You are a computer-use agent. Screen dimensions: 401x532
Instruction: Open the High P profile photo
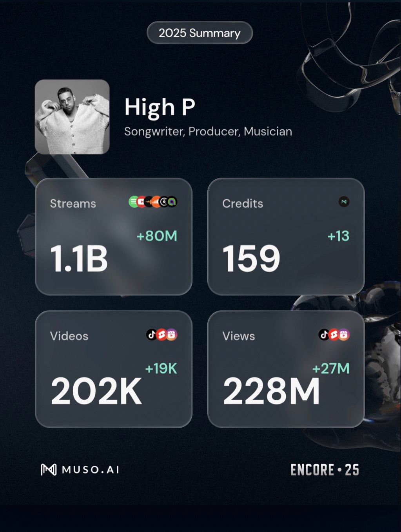coord(72,117)
